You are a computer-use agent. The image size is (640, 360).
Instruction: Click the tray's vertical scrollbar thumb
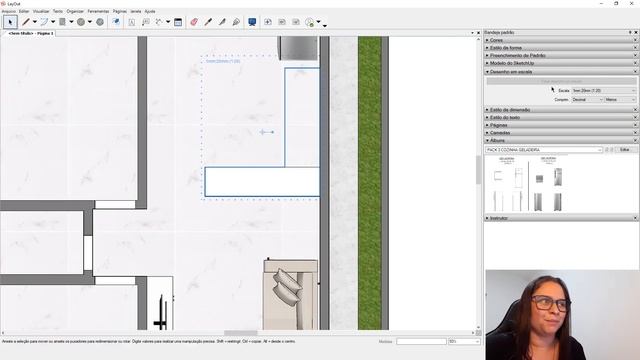(x=478, y=170)
